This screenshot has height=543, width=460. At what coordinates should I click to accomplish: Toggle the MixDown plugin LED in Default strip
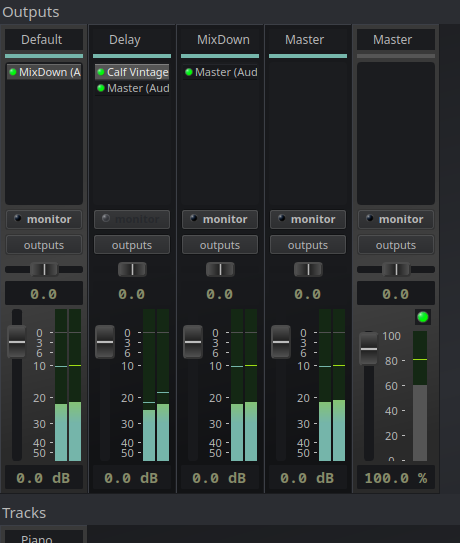tap(13, 72)
